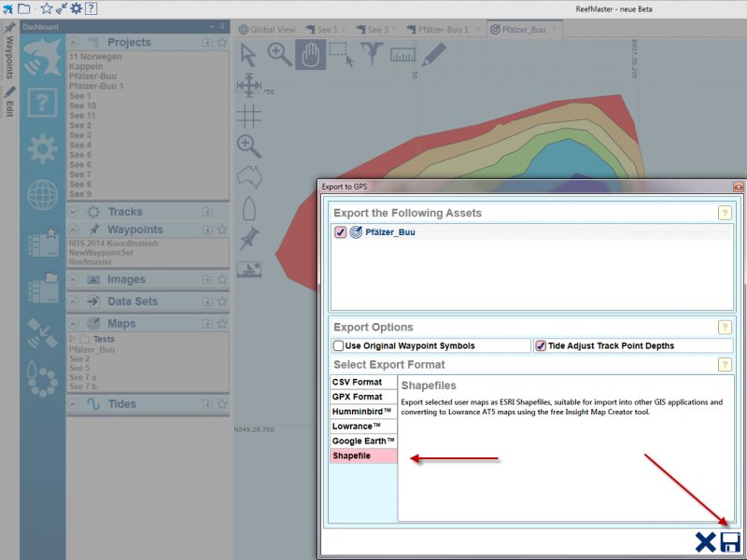This screenshot has height=560, width=747.
Task: Activate the zoom magnifier tool in toolbar
Action: (279, 55)
